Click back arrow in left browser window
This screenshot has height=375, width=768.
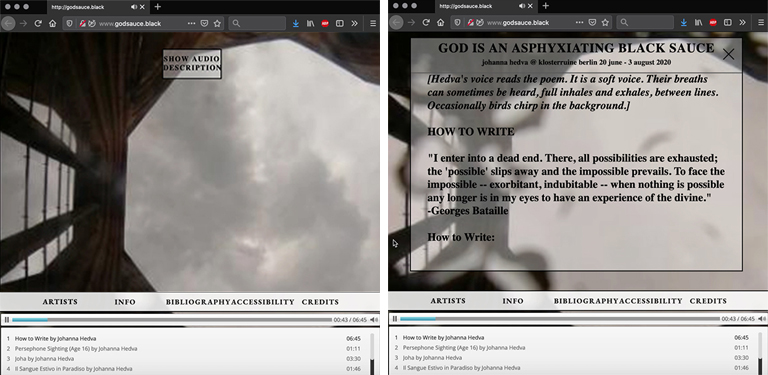(8, 23)
